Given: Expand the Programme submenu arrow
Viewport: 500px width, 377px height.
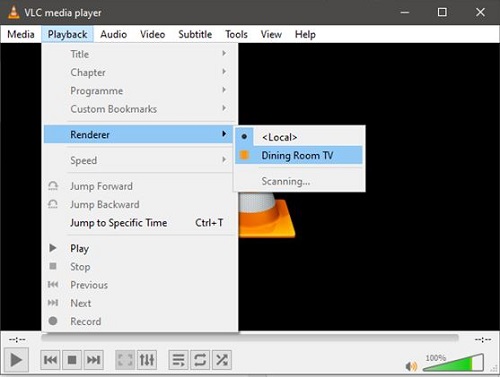Looking at the screenshot, I should click(224, 90).
